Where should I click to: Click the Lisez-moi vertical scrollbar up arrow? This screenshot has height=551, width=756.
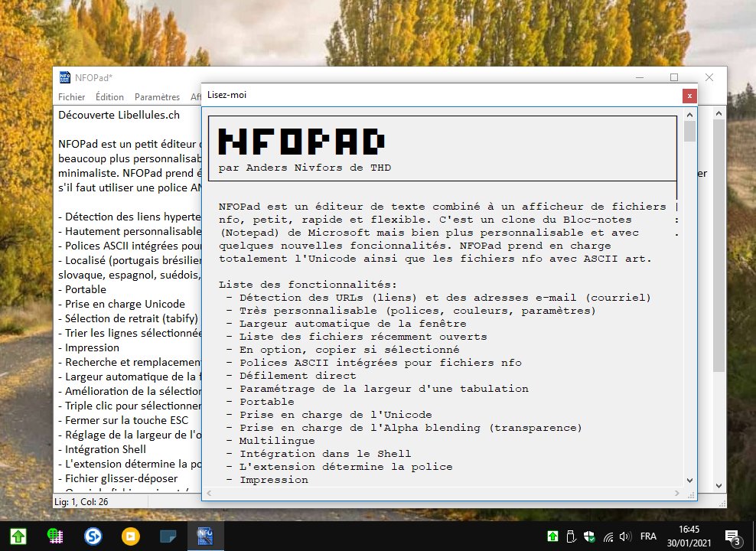click(x=689, y=115)
